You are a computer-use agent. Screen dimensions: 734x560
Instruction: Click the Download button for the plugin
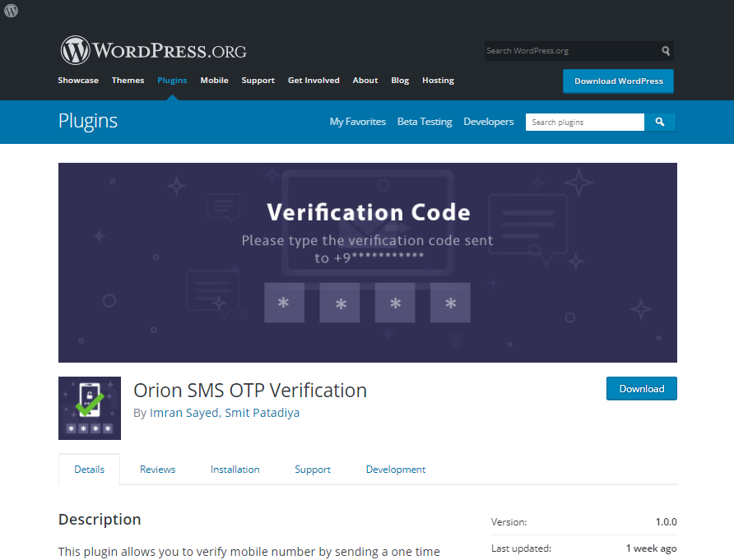click(x=641, y=388)
